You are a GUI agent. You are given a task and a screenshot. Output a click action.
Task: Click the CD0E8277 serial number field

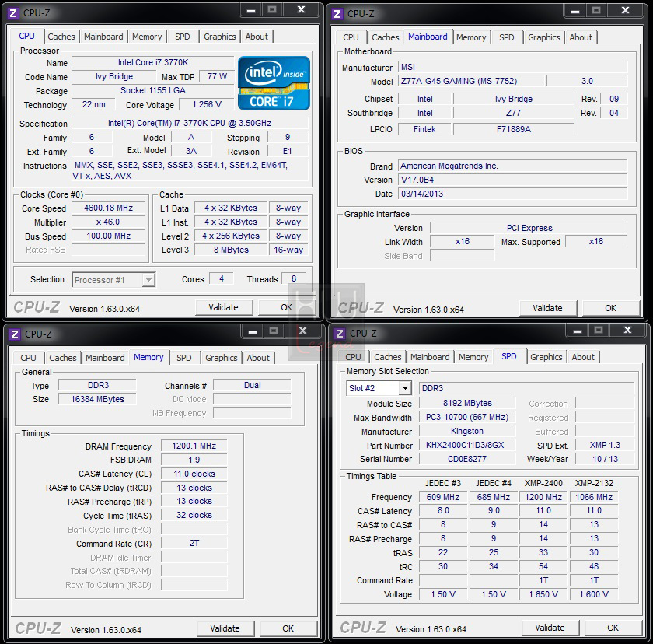coord(467,459)
